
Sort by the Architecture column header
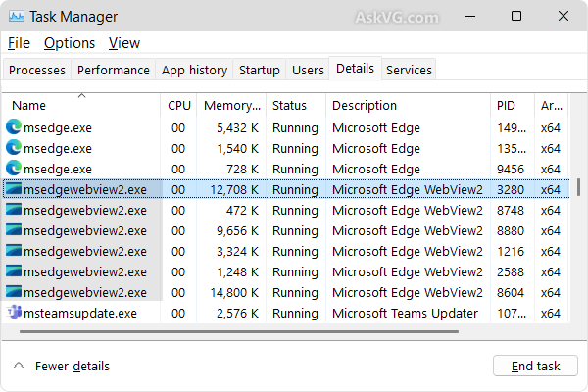[x=552, y=106]
